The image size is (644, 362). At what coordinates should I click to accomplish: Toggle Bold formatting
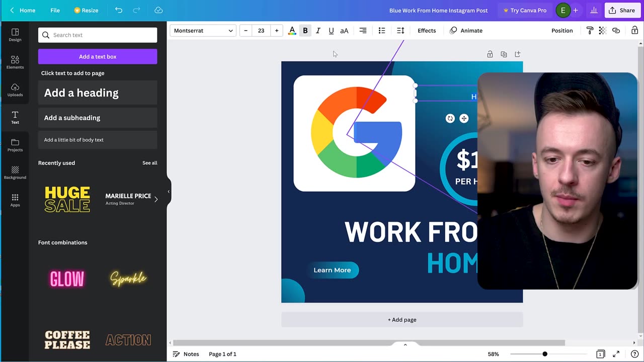click(305, 31)
